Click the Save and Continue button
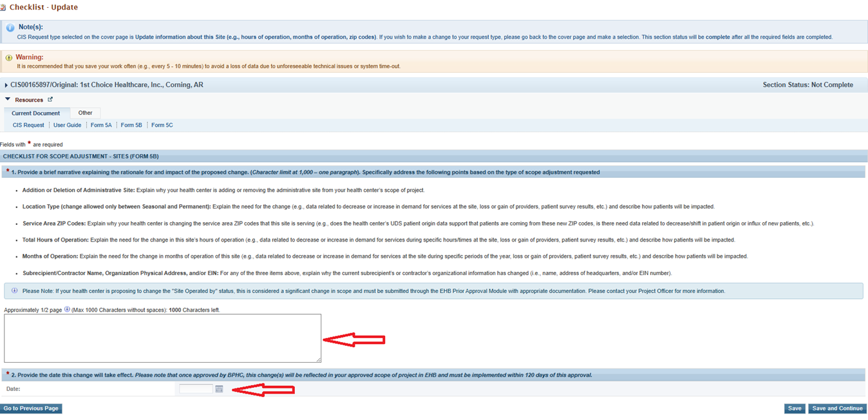868x420 pixels. (x=837, y=408)
